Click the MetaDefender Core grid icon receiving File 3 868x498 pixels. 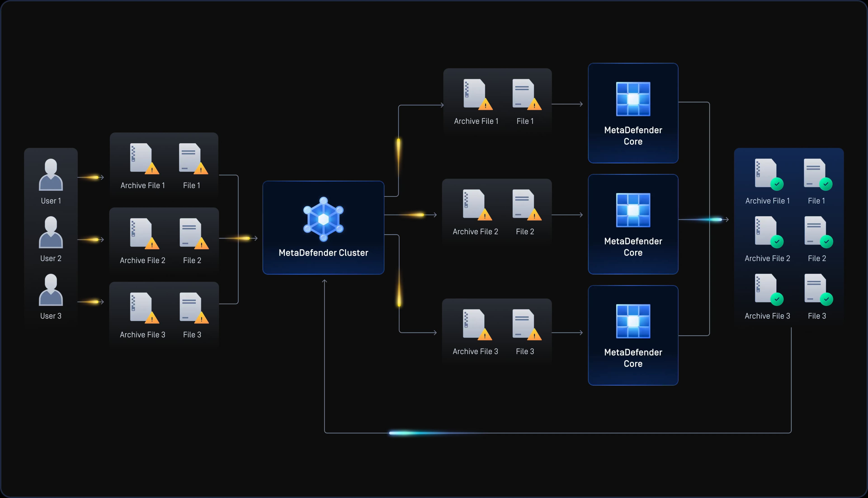(x=633, y=321)
